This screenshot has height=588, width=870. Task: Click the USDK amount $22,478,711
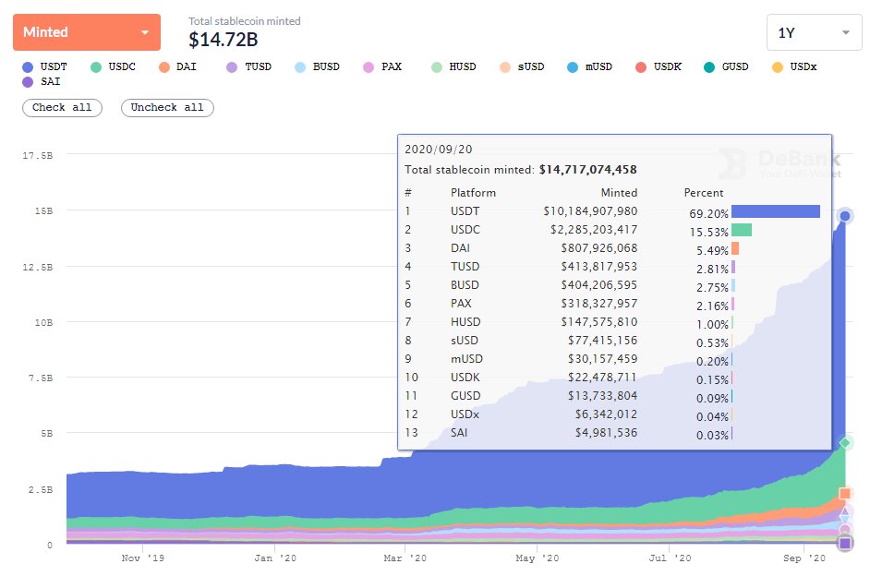602,378
